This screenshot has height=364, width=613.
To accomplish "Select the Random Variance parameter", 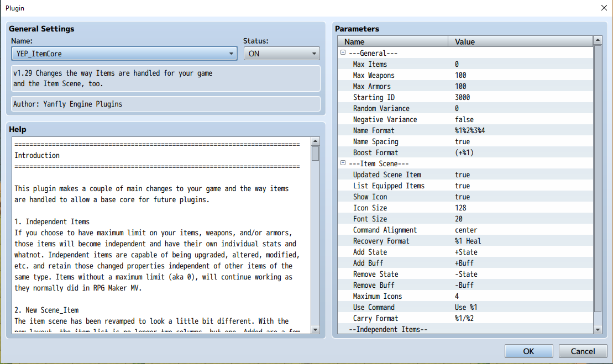I will 465,108.
